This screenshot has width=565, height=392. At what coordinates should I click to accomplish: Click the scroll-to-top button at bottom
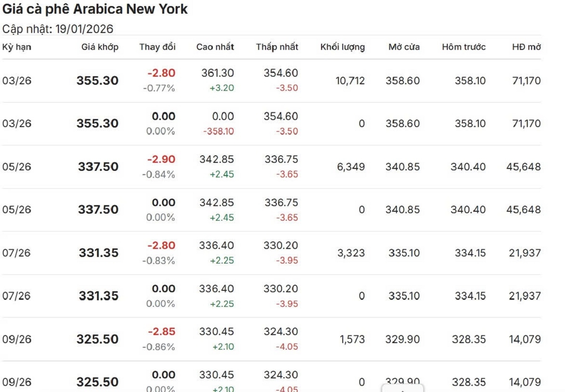click(402, 388)
